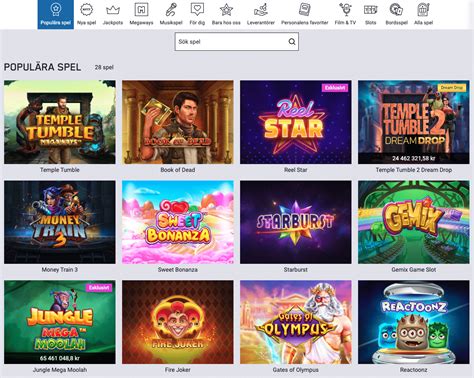474x378 pixels.
Task: Click the 24 462 321,58 kr jackpot amount
Action: (414, 158)
